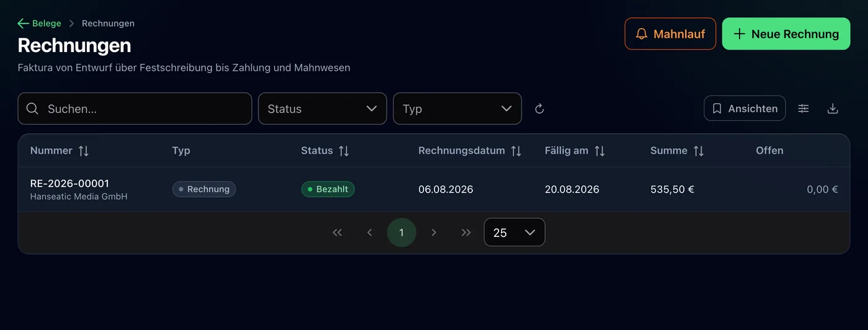Image resolution: width=868 pixels, height=330 pixels.
Task: Go to last page double-arrow icon
Action: click(466, 233)
